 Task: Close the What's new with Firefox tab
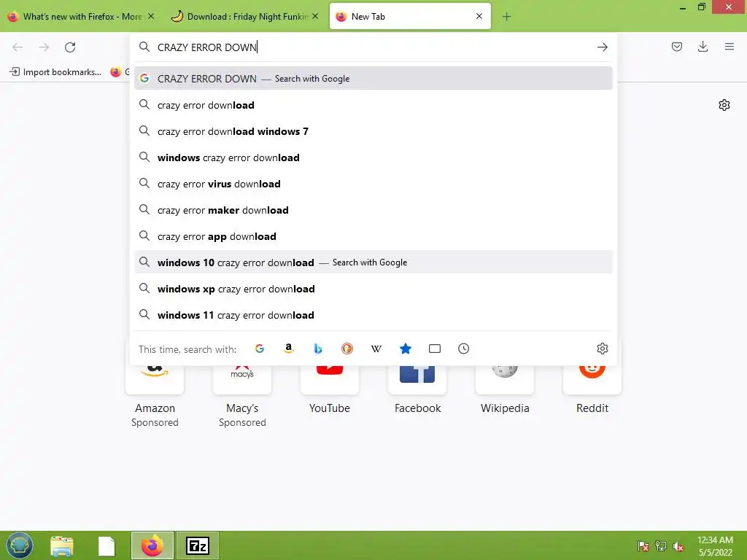pos(151,16)
